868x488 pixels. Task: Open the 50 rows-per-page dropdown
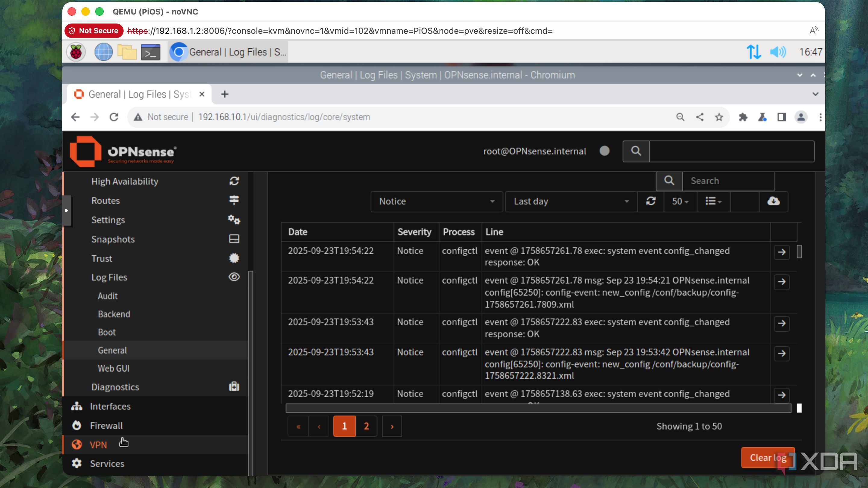pyautogui.click(x=680, y=201)
